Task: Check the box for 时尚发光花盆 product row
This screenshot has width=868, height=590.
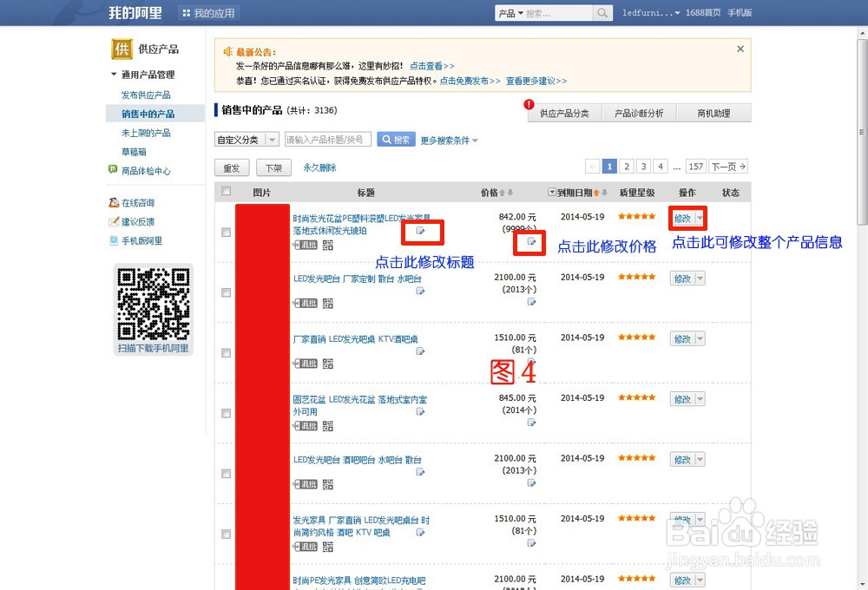Action: (226, 232)
